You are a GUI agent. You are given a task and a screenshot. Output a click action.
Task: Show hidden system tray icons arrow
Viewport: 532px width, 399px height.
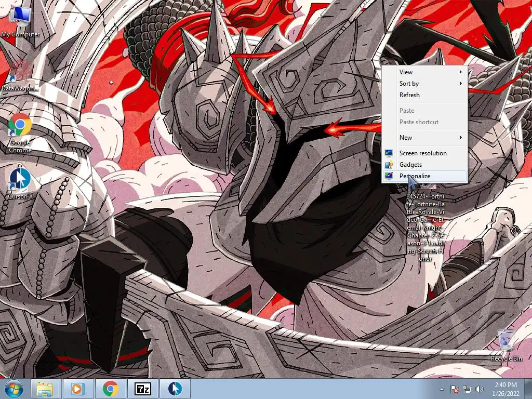[442, 389]
